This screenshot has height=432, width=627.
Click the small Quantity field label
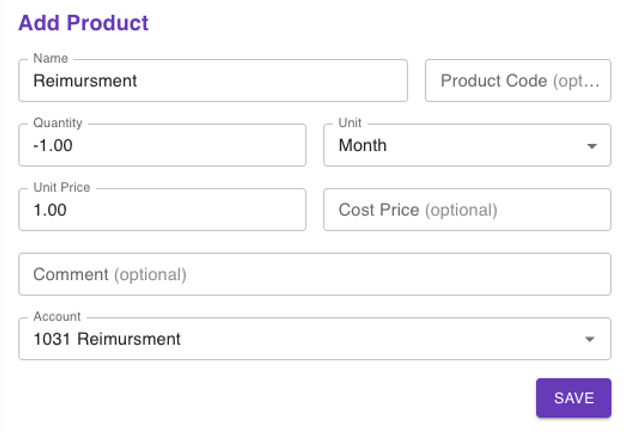58,123
